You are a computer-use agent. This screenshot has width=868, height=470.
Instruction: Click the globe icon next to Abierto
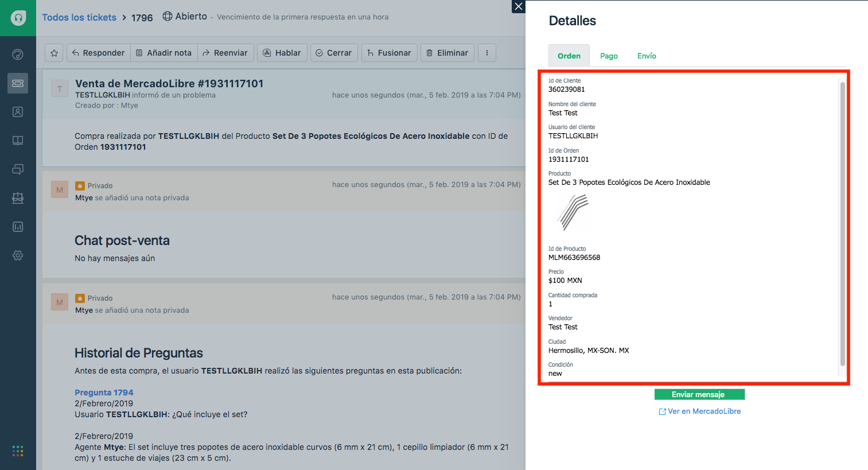(168, 16)
